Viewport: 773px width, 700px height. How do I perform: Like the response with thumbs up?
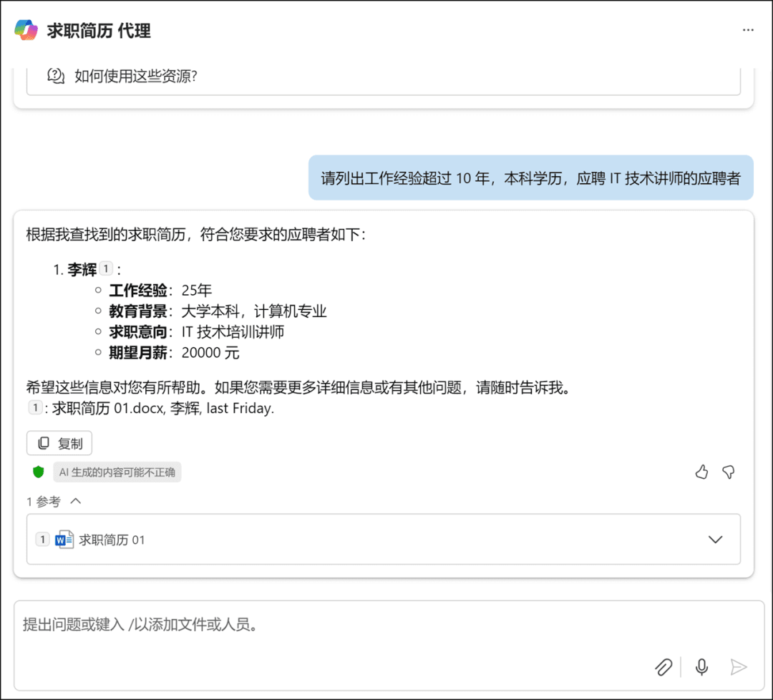[x=701, y=472]
